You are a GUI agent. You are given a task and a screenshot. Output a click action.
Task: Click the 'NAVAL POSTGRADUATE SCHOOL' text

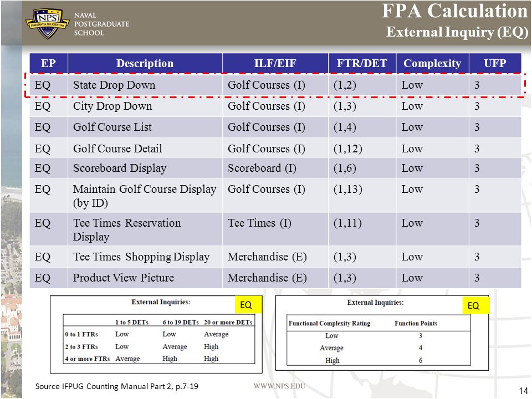tap(101, 24)
